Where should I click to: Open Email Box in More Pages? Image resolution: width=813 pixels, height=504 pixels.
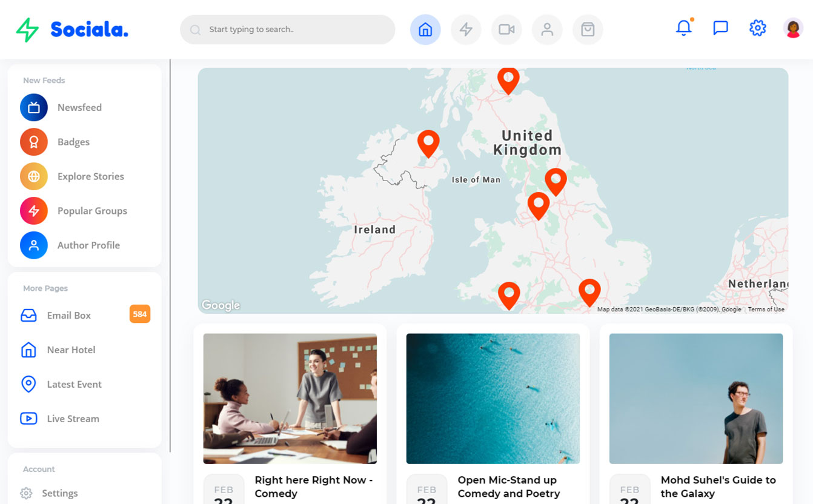point(68,316)
